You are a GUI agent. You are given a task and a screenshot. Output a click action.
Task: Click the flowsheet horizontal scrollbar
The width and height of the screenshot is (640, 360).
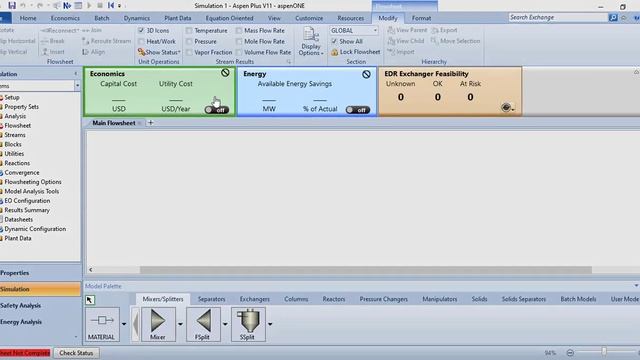[366, 270]
